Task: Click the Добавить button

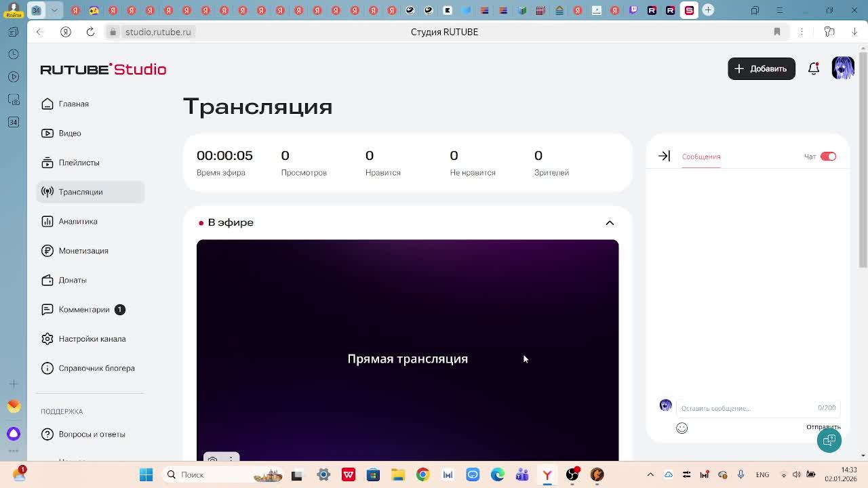Action: coord(762,68)
